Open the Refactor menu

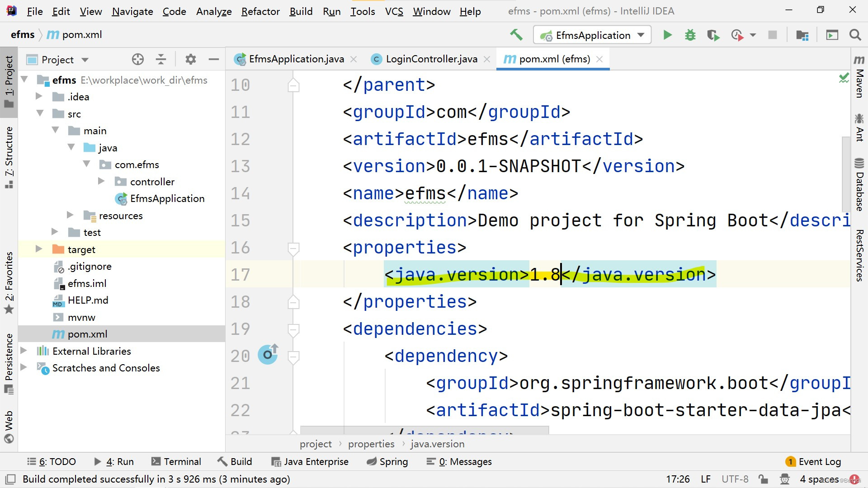click(x=260, y=11)
